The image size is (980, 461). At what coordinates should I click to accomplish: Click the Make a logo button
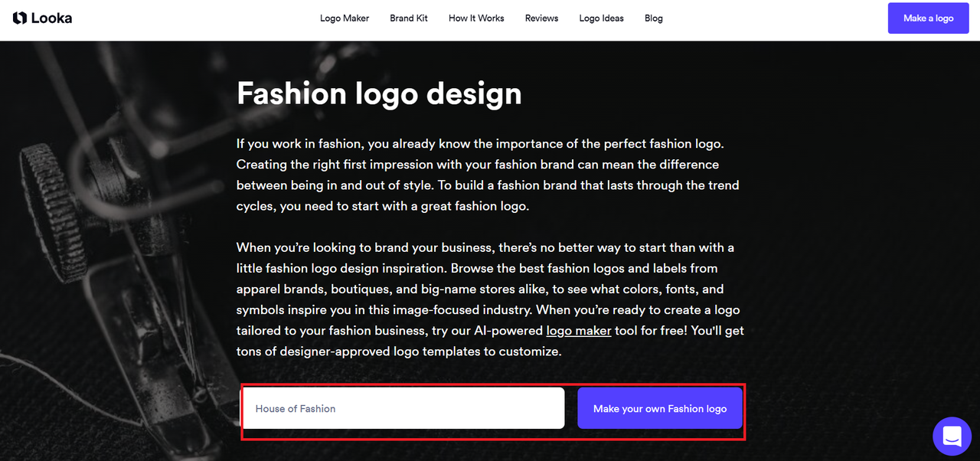point(928,18)
